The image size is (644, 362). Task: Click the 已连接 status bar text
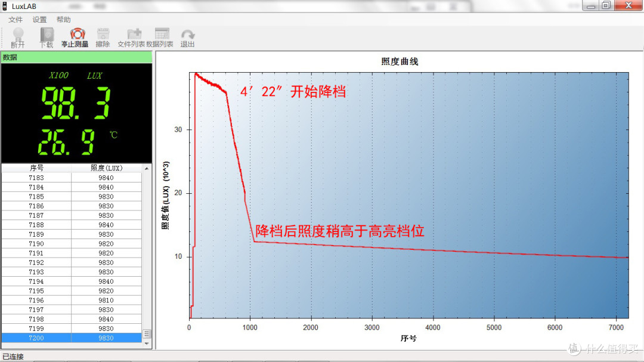(13, 356)
